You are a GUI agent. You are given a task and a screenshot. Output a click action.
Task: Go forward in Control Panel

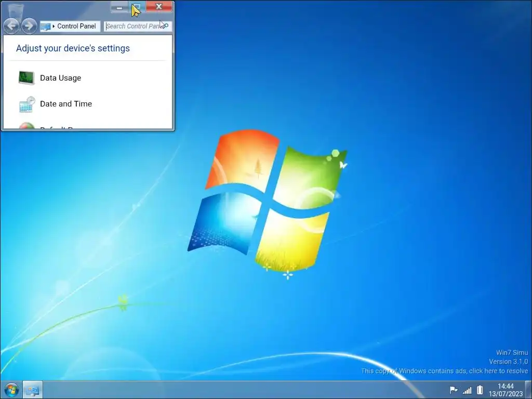[29, 25]
